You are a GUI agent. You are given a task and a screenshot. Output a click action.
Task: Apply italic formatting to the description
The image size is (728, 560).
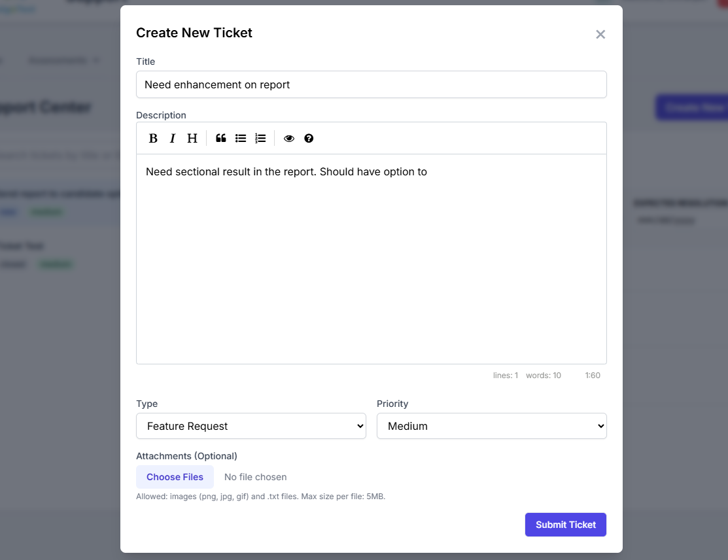click(x=172, y=138)
